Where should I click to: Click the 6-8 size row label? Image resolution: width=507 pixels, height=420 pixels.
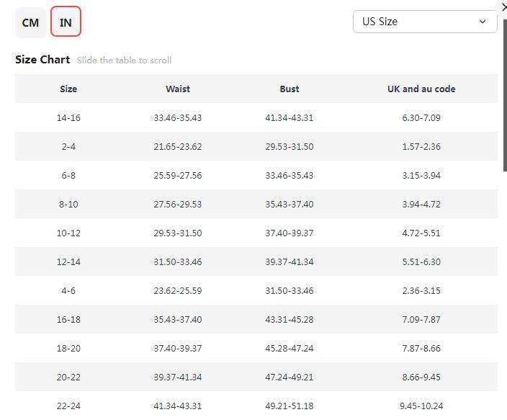coord(68,175)
